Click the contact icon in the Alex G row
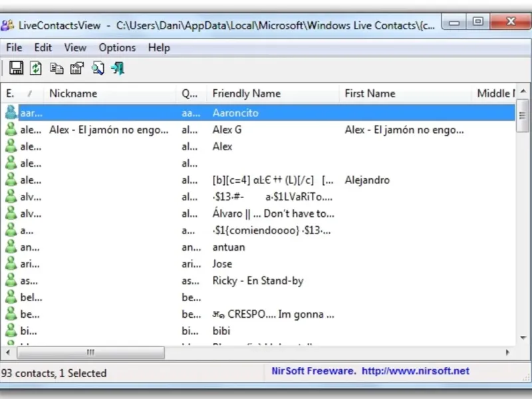The image size is (532, 399). pyautogui.click(x=11, y=129)
